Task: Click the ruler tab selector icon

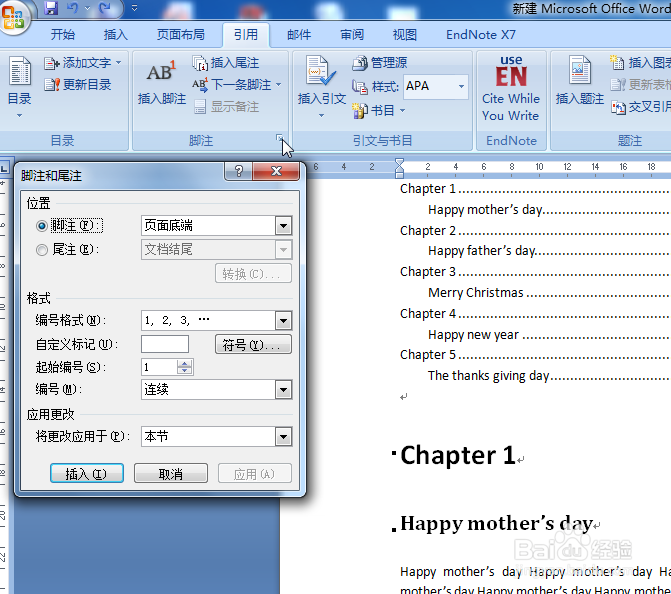Action: pos(4,167)
